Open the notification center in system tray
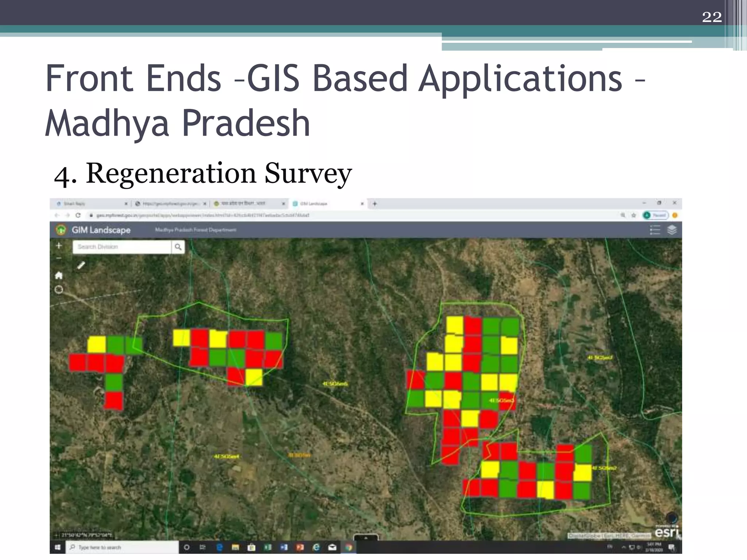 click(672, 547)
